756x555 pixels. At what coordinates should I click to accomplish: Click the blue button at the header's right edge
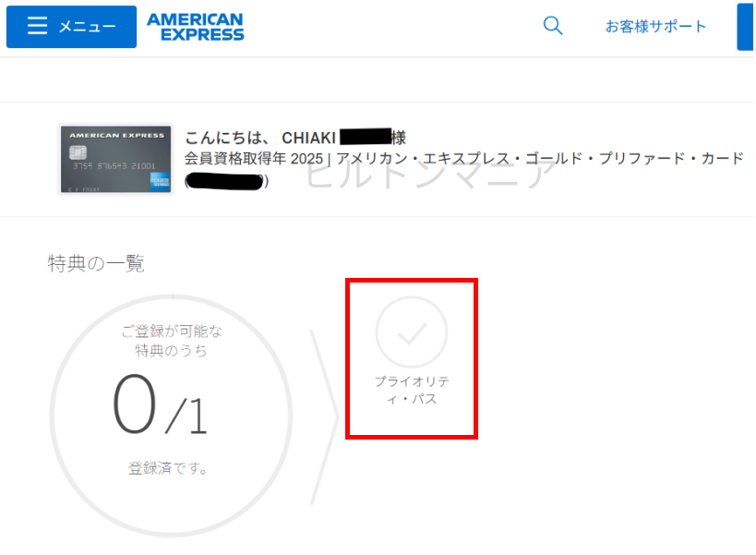[746, 27]
